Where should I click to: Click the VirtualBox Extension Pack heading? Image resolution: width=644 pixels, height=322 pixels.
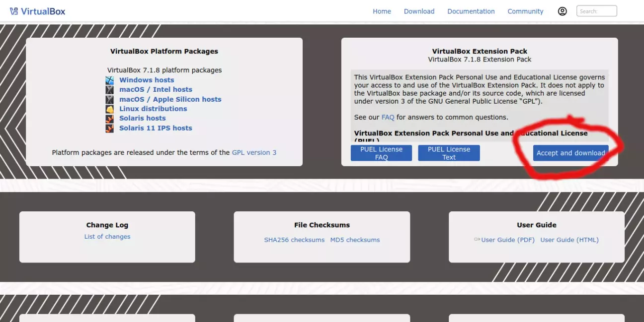[x=480, y=51]
